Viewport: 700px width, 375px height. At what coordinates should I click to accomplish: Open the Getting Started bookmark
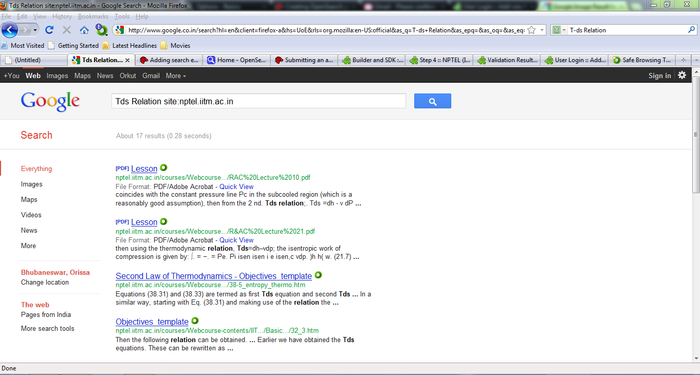73,46
